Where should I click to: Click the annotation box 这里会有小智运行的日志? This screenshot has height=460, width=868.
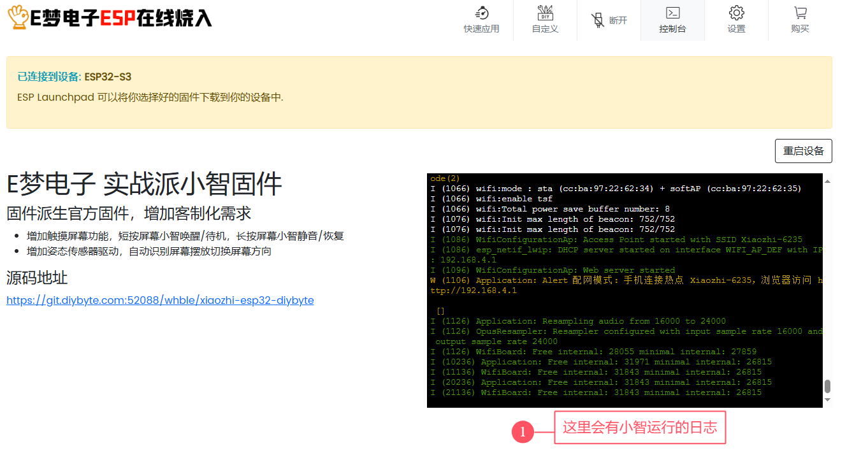point(640,427)
